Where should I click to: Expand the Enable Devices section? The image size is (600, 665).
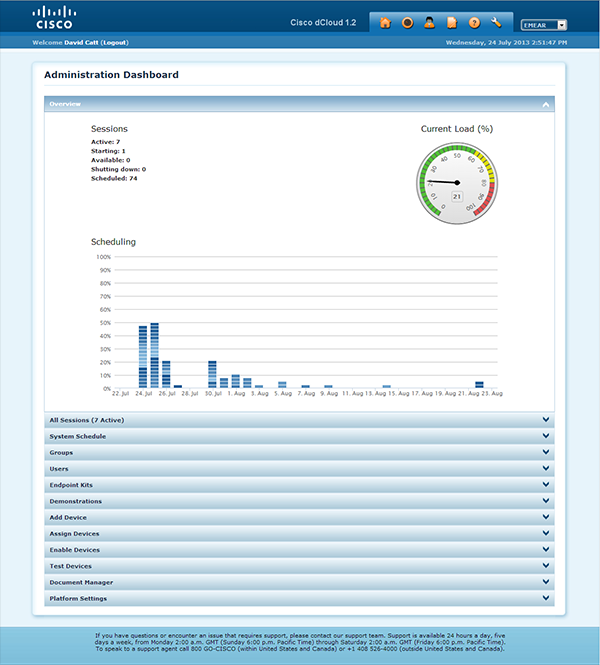[x=299, y=550]
